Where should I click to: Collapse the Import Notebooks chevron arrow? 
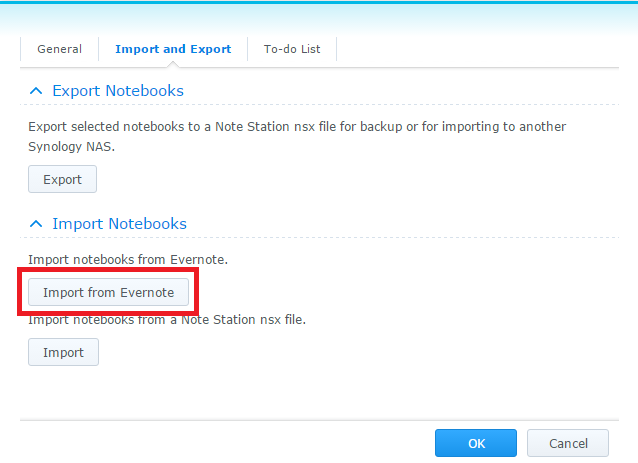36,224
